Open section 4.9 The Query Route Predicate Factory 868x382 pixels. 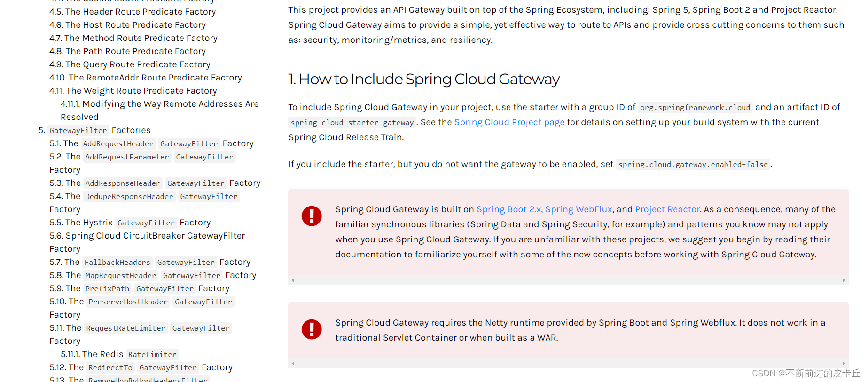pos(130,64)
